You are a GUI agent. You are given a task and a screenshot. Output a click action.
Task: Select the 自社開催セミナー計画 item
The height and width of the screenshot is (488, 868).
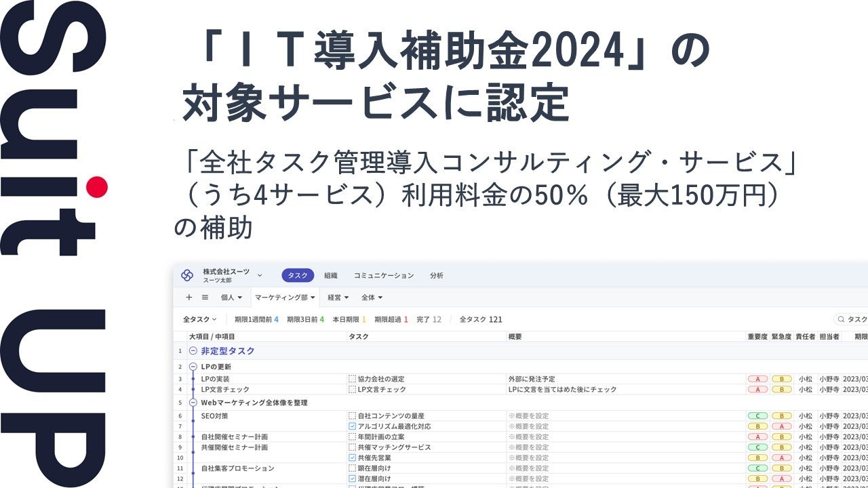(x=235, y=437)
